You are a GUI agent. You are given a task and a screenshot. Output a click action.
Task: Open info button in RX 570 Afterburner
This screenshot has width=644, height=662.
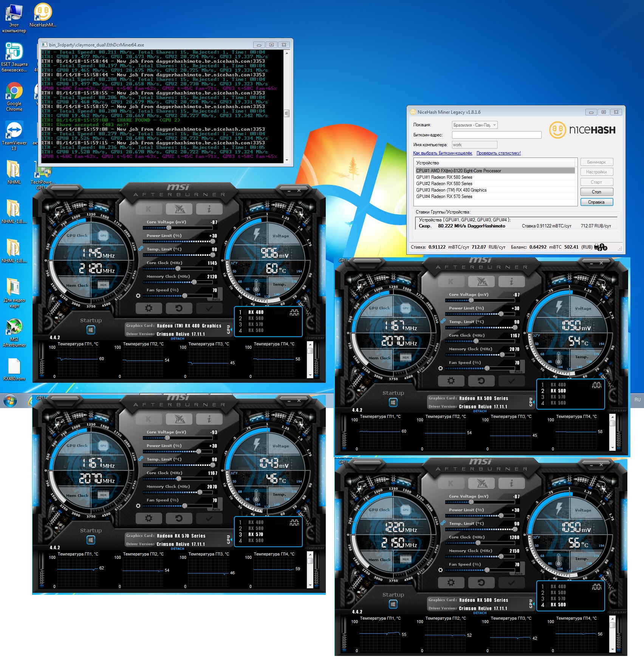click(209, 419)
